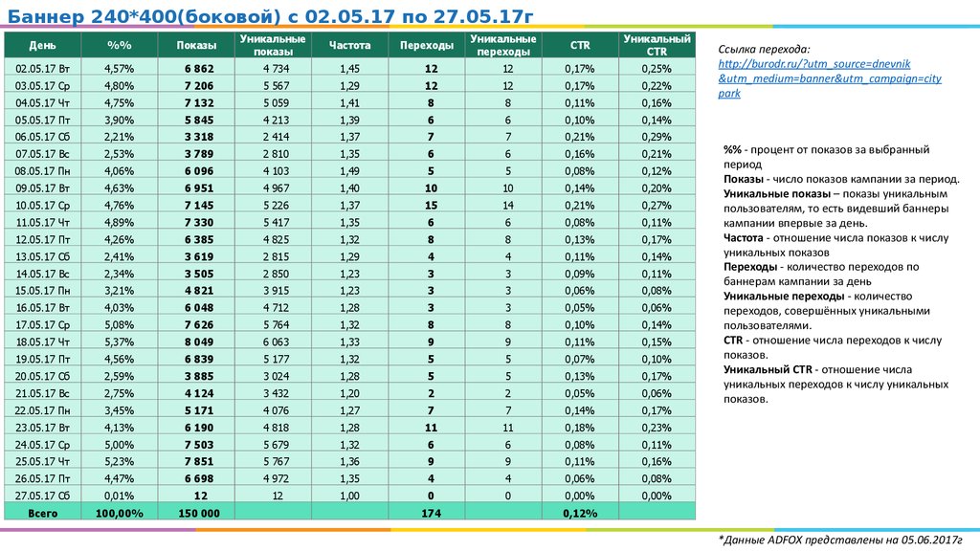Image resolution: width=980 pixels, height=551 pixels.
Task: Select the "Показы" column header
Action: pyautogui.click(x=195, y=45)
